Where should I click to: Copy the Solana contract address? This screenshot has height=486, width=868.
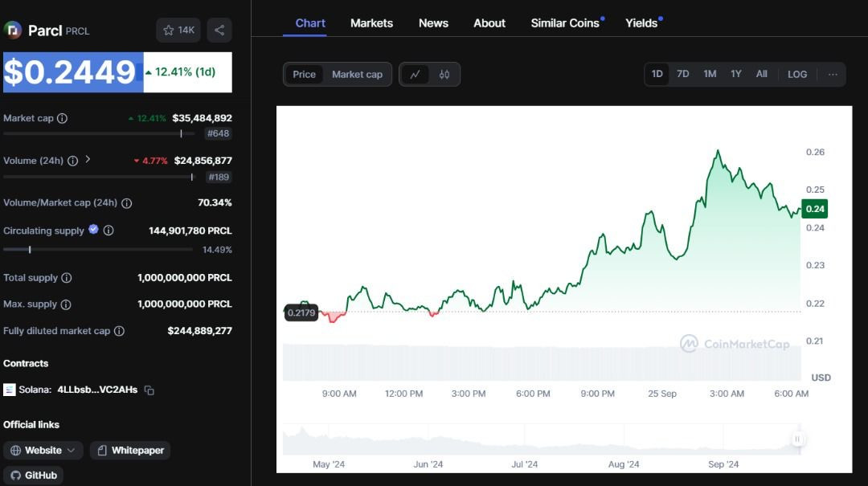tap(149, 390)
